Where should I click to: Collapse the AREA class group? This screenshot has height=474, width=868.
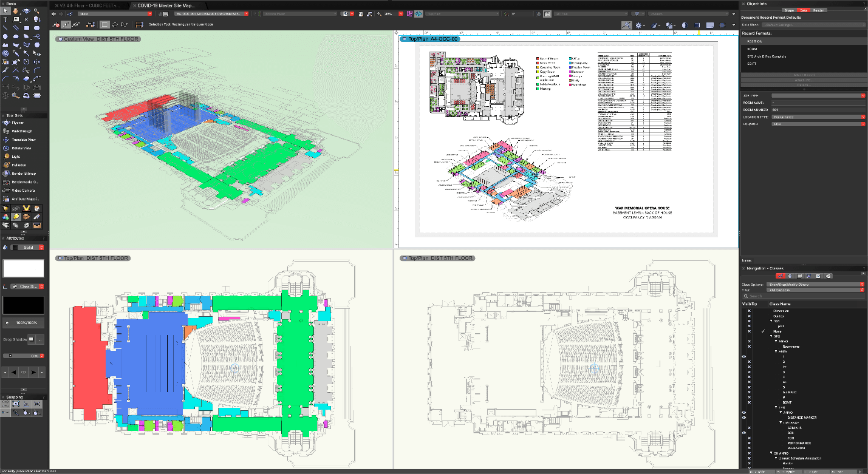point(776,351)
